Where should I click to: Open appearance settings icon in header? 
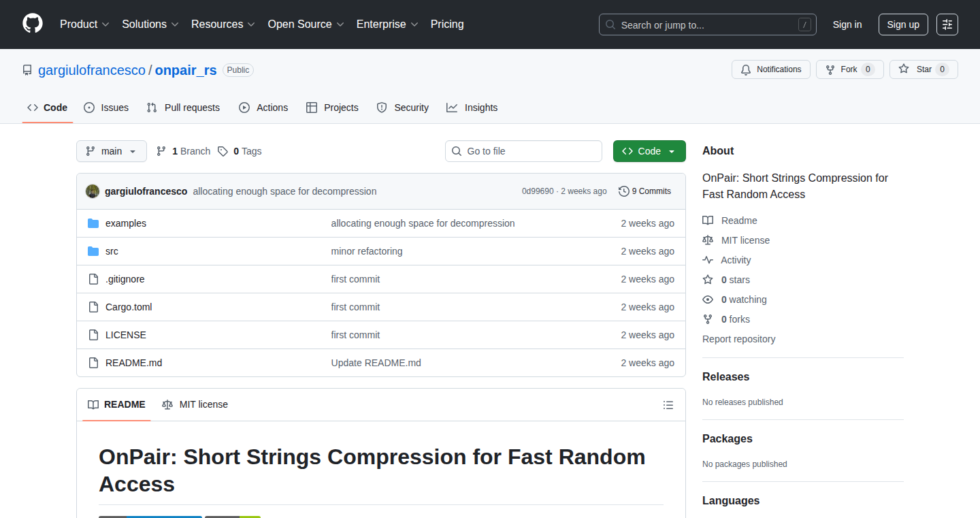(947, 25)
